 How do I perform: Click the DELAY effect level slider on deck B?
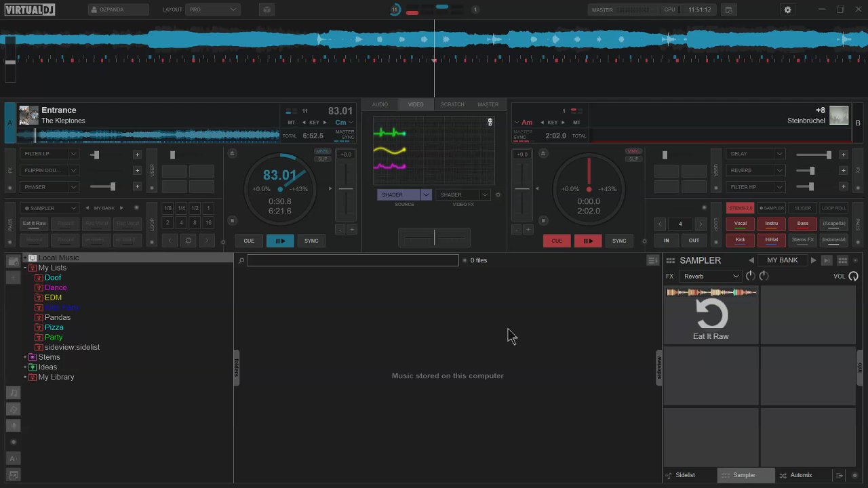click(814, 155)
